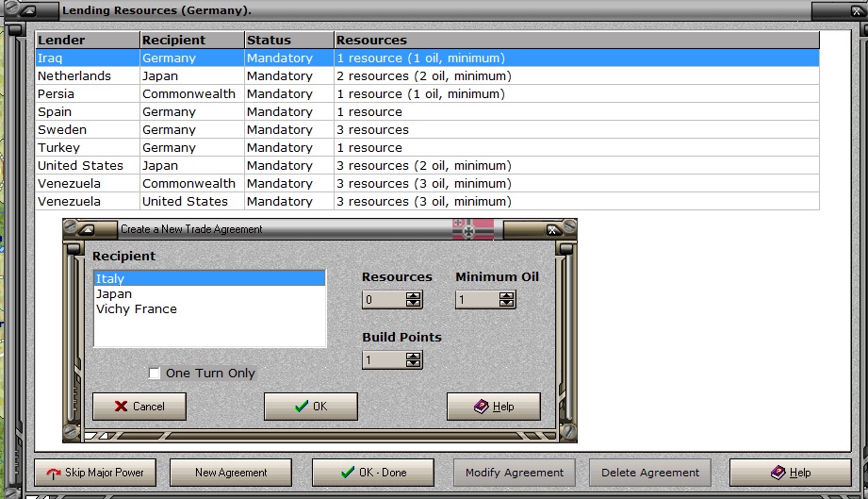Screen dimensions: 868x499
Task: Click the Skip Major Power button
Action: (95, 473)
